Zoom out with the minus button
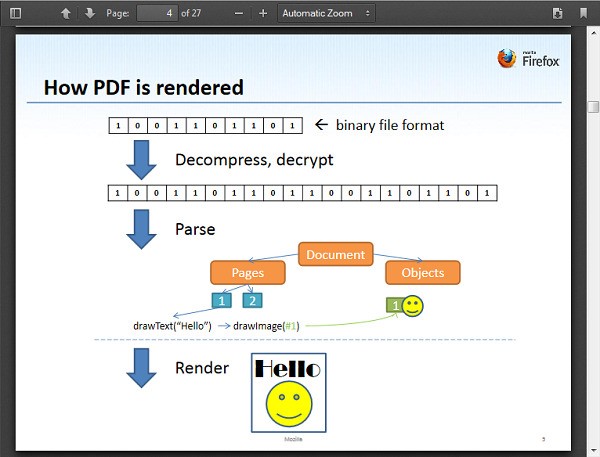This screenshot has height=457, width=600. (238, 13)
